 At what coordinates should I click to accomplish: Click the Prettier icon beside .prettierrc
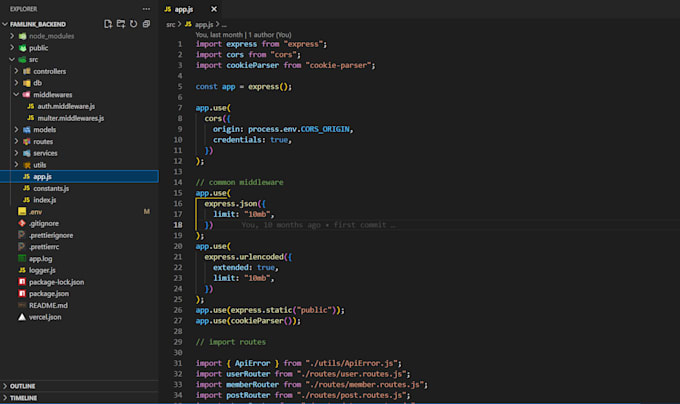[x=22, y=247]
